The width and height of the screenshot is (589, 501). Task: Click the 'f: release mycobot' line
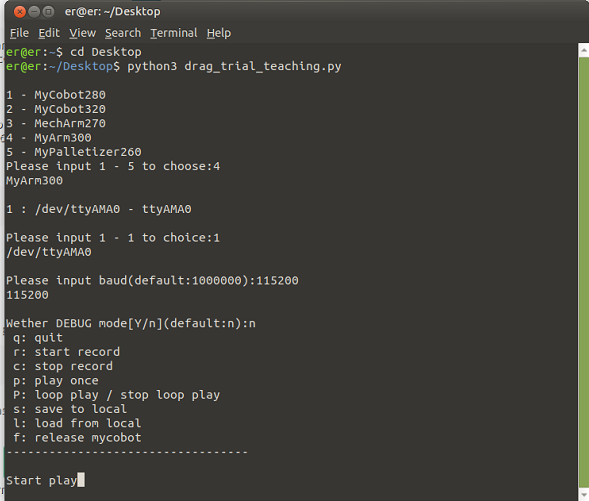pyautogui.click(x=77, y=438)
